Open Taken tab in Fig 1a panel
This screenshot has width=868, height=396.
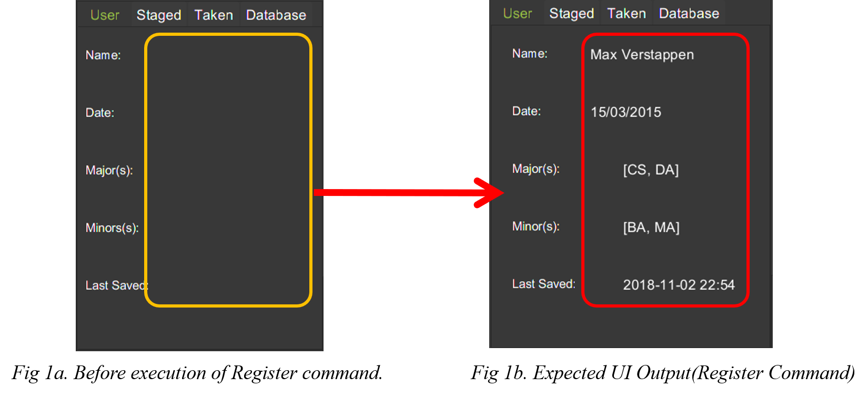coord(214,15)
